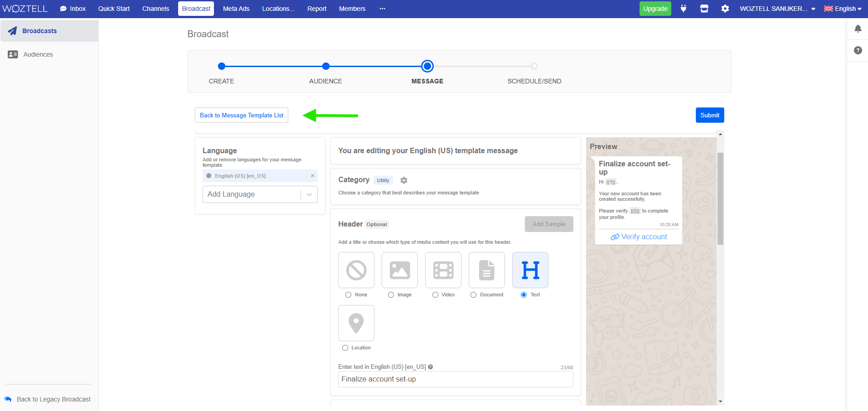Click the blue Submit button
This screenshot has height=411, width=868.
pos(709,115)
